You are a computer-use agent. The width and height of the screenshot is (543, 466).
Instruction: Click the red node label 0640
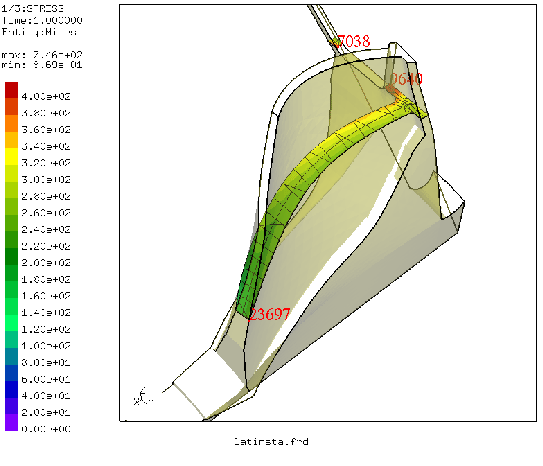(x=406, y=79)
